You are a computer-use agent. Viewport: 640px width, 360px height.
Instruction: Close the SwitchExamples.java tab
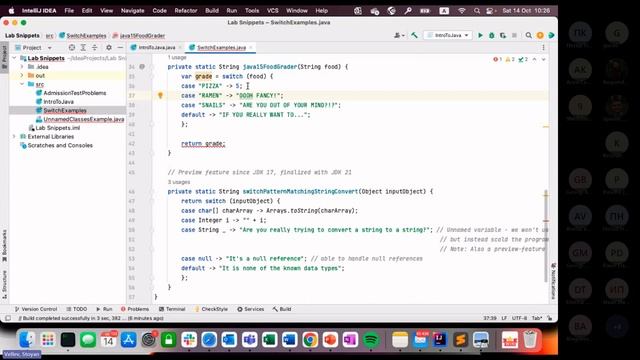click(251, 48)
